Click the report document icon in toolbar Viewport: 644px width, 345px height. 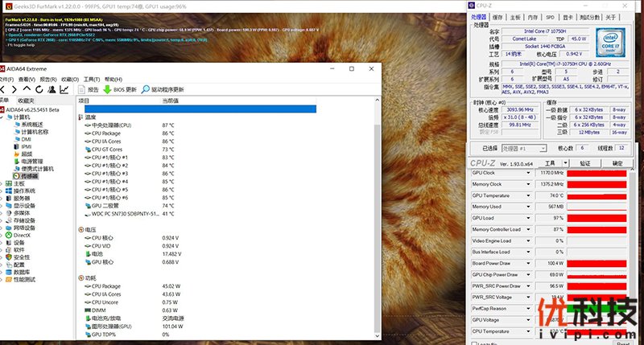(81, 89)
